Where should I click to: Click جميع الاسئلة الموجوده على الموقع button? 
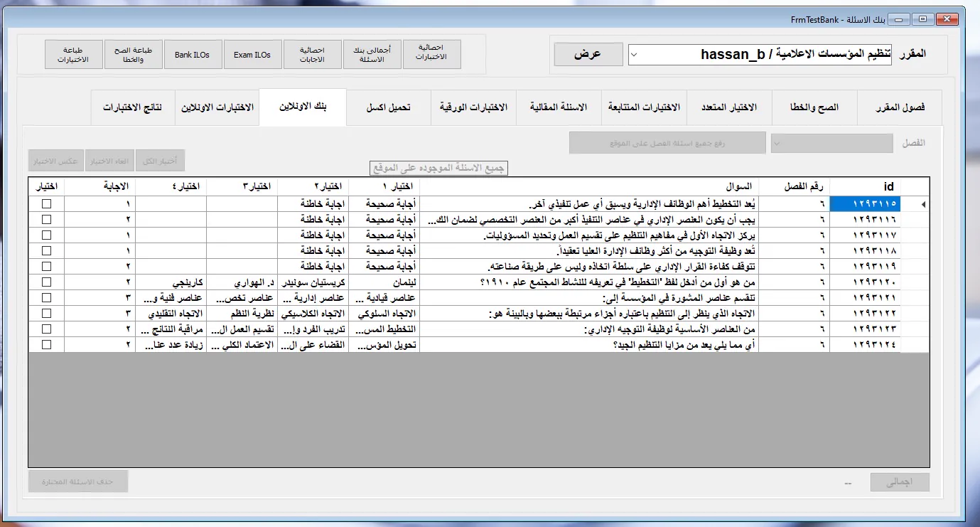[439, 169]
